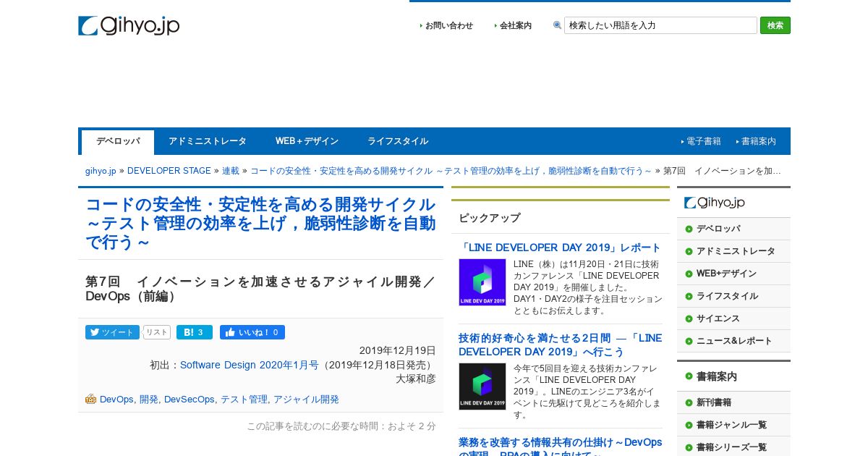868x456 pixels.
Task: Open 「LINE DEVELOPER DAY 2019」レポート article
Action: pos(560,248)
